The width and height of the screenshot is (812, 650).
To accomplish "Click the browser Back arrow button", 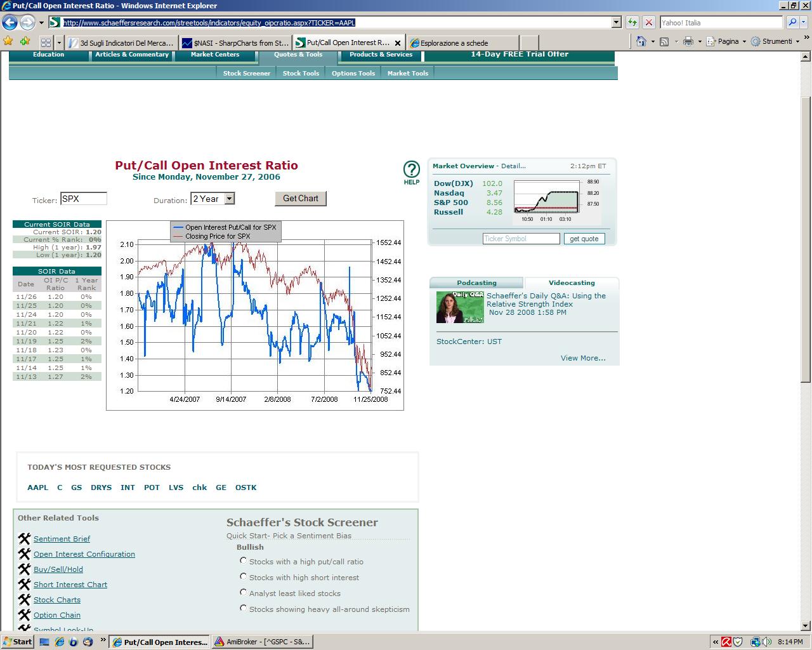I will [10, 22].
